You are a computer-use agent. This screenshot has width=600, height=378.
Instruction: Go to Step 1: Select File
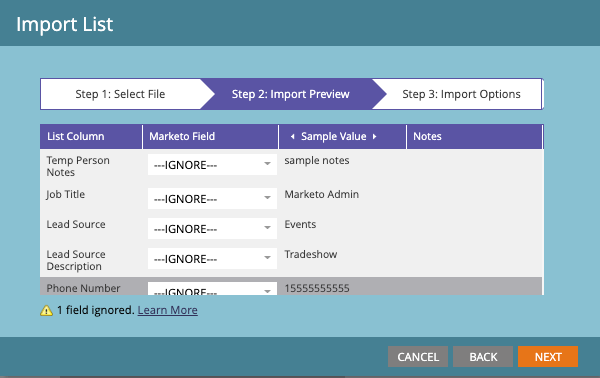click(120, 94)
